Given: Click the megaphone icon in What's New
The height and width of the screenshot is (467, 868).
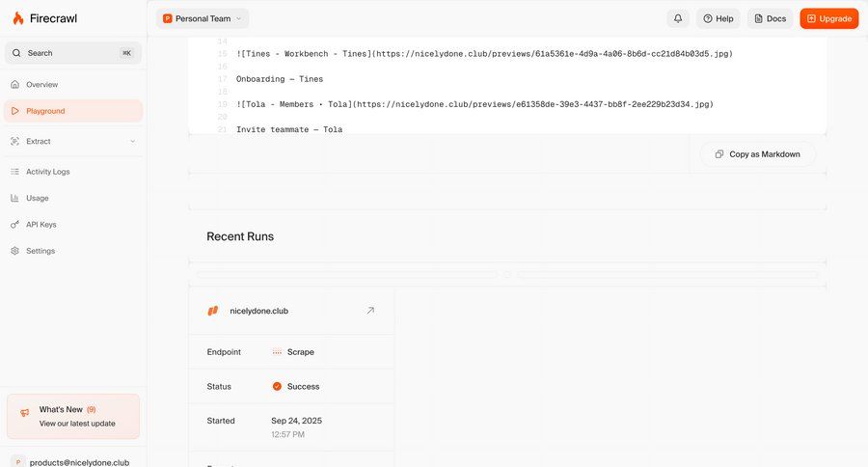Looking at the screenshot, I should pos(24,413).
